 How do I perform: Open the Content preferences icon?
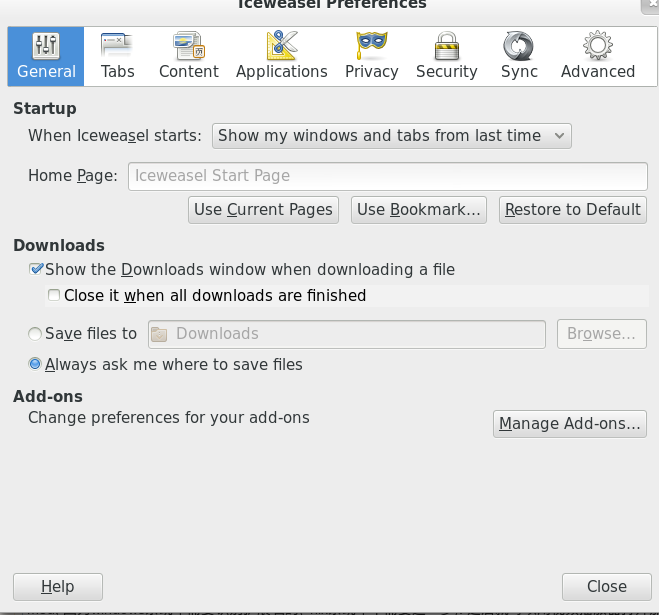pos(189,46)
